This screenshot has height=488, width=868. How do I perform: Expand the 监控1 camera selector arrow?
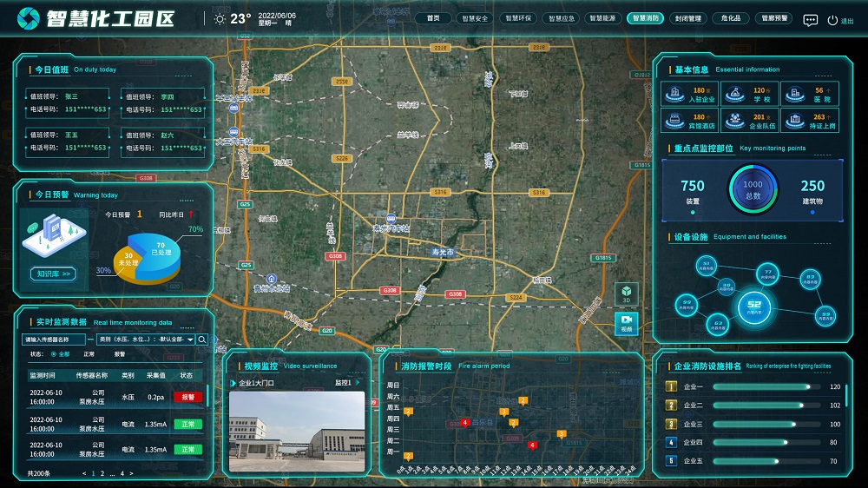point(354,382)
